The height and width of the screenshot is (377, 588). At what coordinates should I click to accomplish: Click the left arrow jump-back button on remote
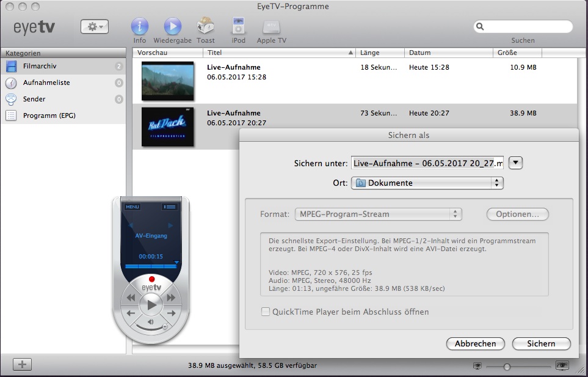click(131, 313)
